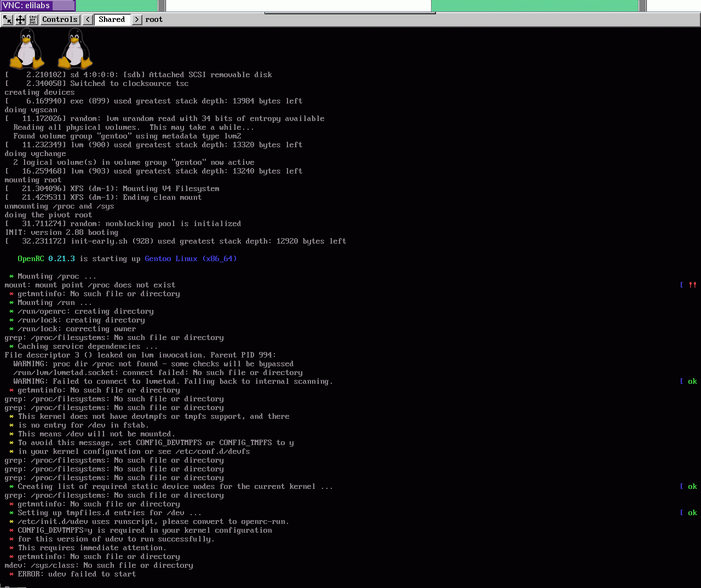Viewport: 701px width, 588px height.
Task: Click the root label in toolbar
Action: coord(154,20)
